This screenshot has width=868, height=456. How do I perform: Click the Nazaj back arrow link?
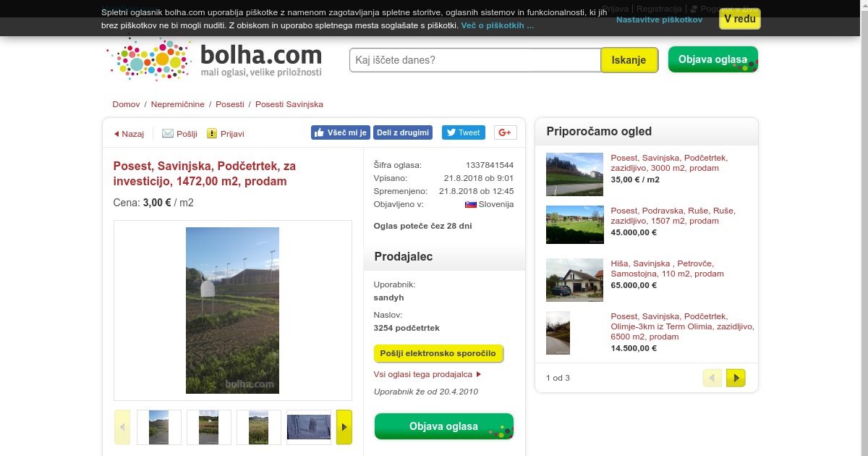129,134
